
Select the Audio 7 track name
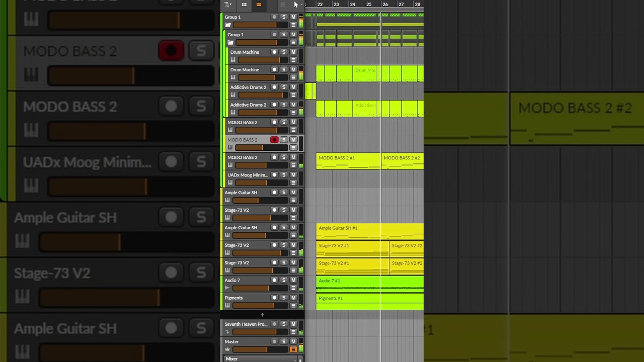click(232, 280)
